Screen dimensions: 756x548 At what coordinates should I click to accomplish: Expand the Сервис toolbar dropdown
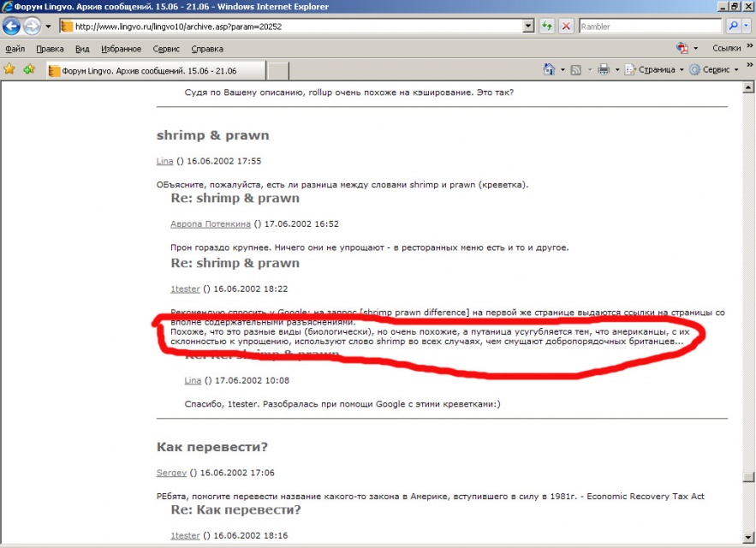pyautogui.click(x=737, y=70)
